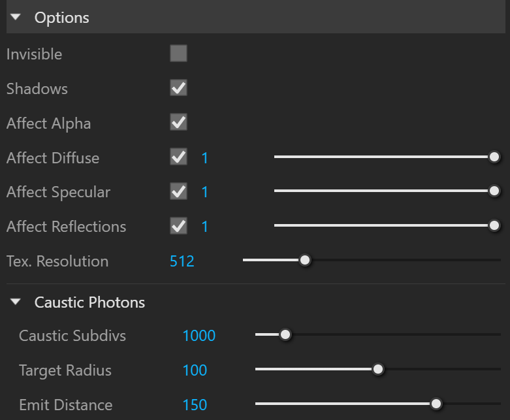Select the Tex. Resolution value 512
Screen dimensions: 510x420
point(182,261)
